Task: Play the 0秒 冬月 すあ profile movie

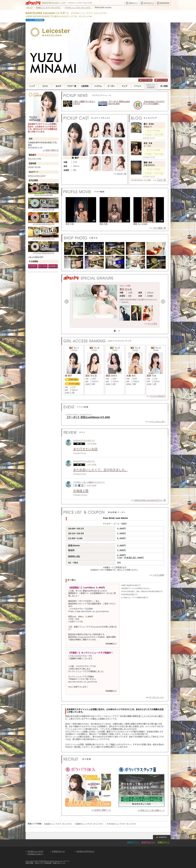Action: (81, 210)
